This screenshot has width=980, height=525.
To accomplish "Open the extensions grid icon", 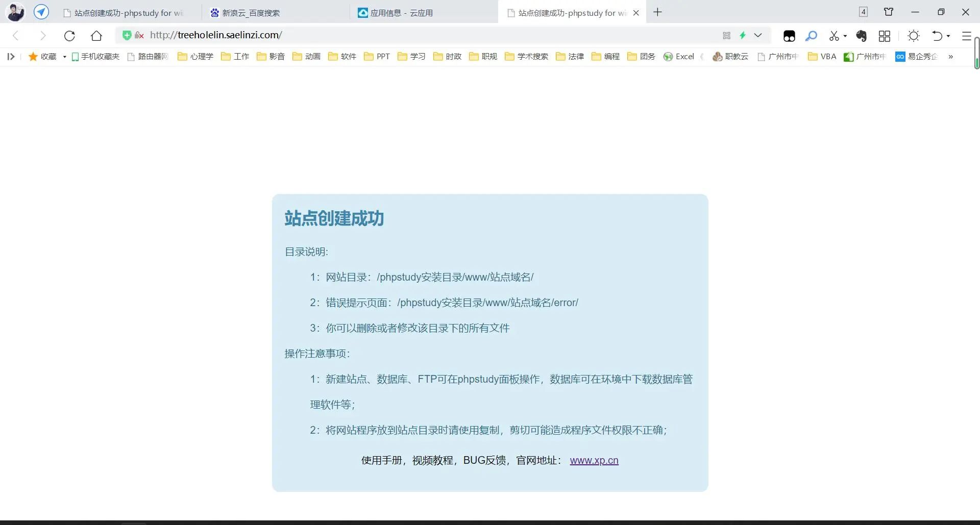I will point(885,36).
